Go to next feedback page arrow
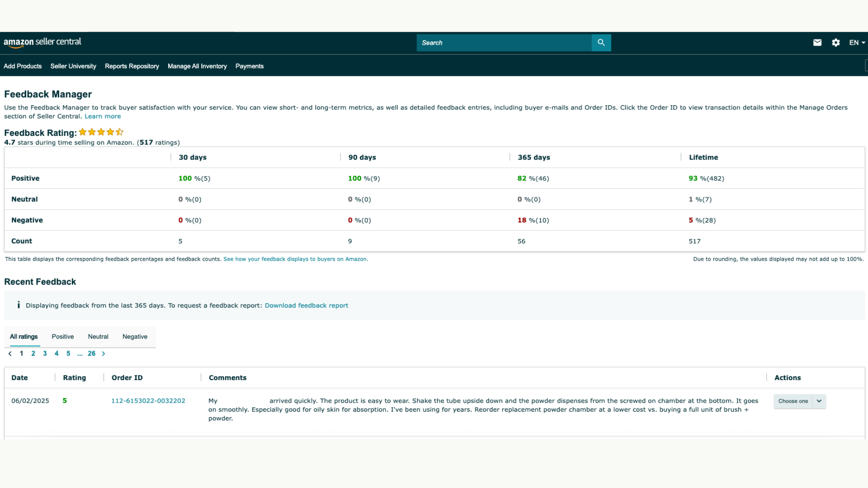 click(104, 354)
